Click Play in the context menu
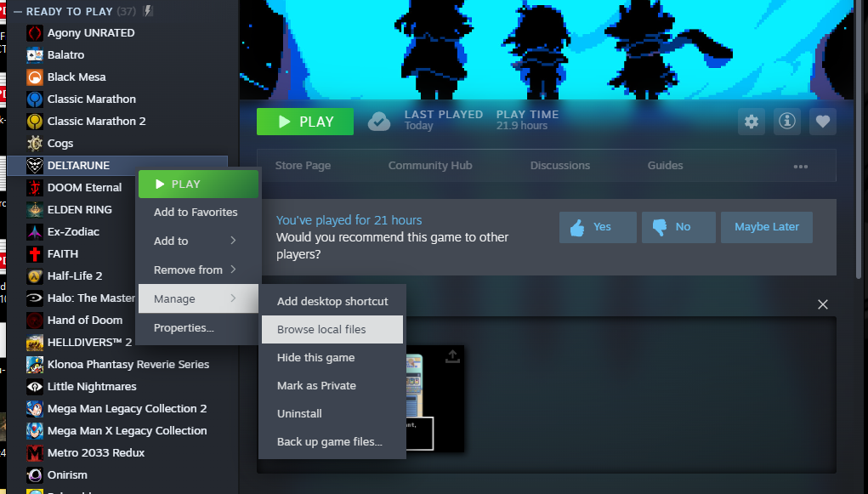The width and height of the screenshot is (868, 494). tap(198, 184)
